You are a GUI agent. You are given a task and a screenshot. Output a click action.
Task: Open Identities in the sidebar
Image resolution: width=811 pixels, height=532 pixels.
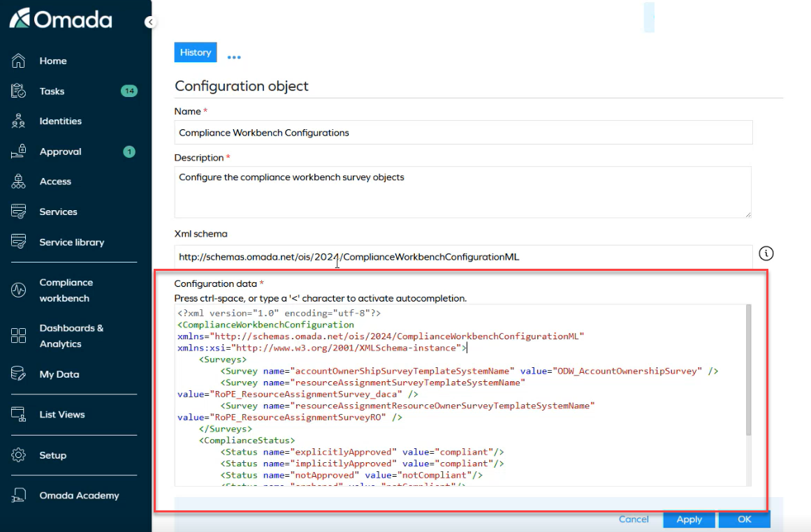tap(61, 121)
